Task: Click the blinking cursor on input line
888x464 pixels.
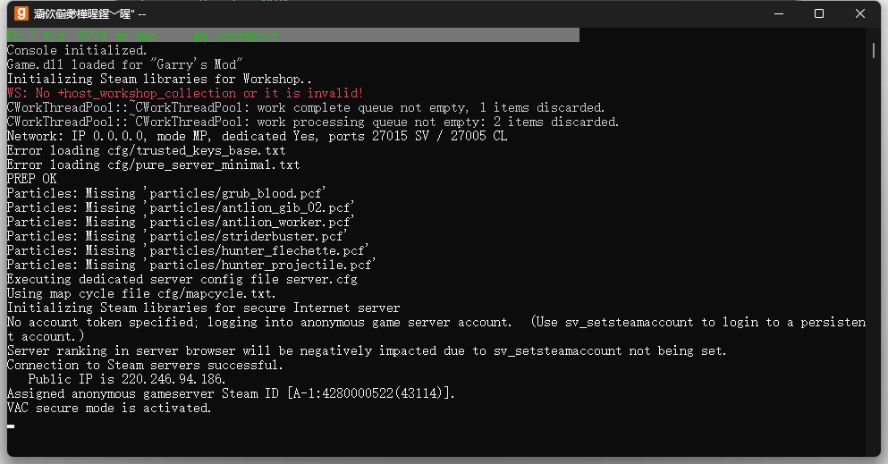Action: click(11, 426)
